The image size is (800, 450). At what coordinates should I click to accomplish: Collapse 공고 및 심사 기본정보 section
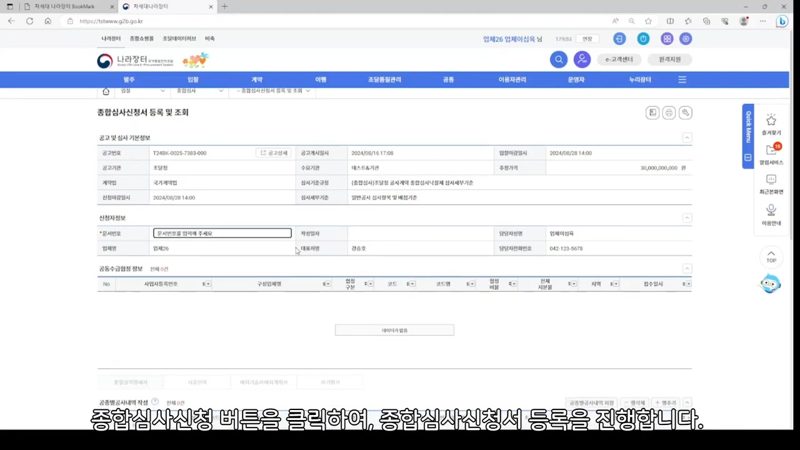(687, 138)
